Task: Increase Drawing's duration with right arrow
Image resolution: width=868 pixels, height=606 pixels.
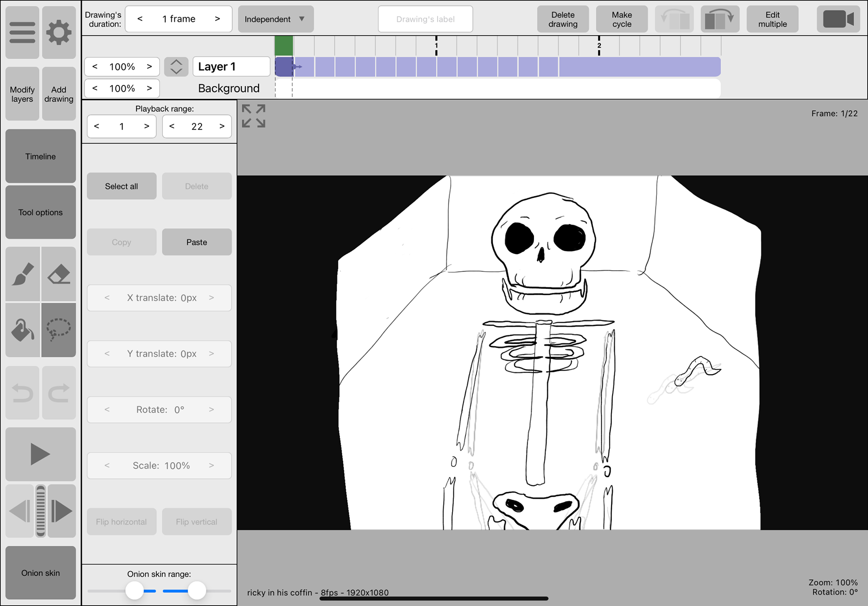Action: [217, 19]
